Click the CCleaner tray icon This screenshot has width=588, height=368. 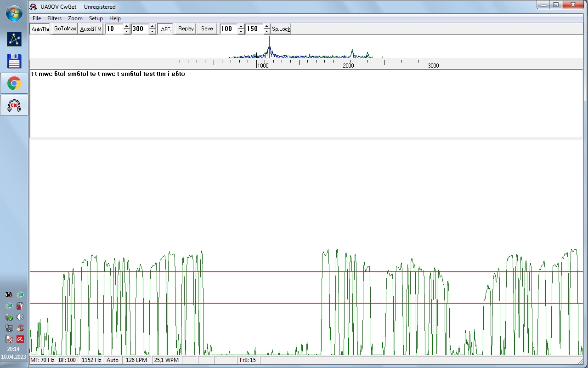pos(20,328)
